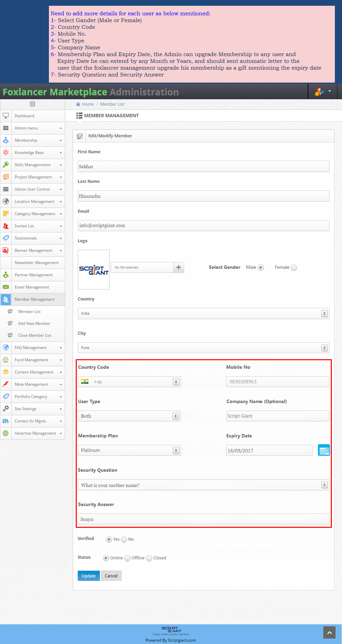Set Status to Closed
342x644 pixels.
(x=149, y=558)
